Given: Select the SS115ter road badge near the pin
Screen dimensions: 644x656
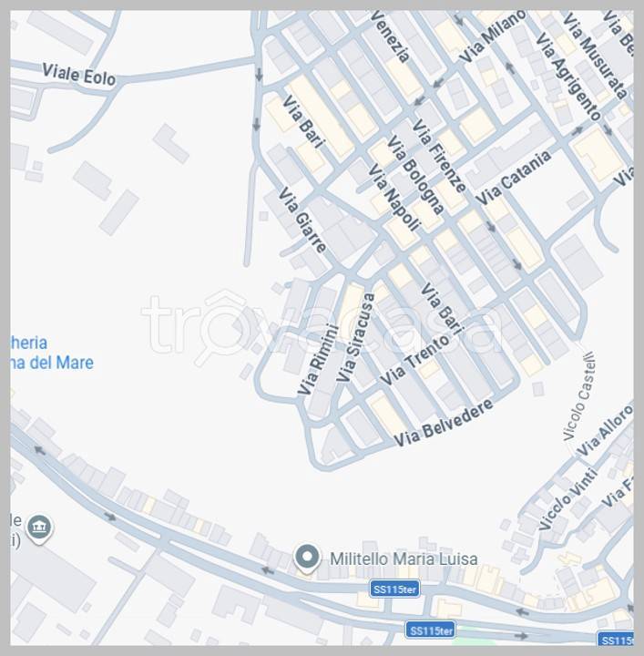Looking at the screenshot, I should (394, 589).
